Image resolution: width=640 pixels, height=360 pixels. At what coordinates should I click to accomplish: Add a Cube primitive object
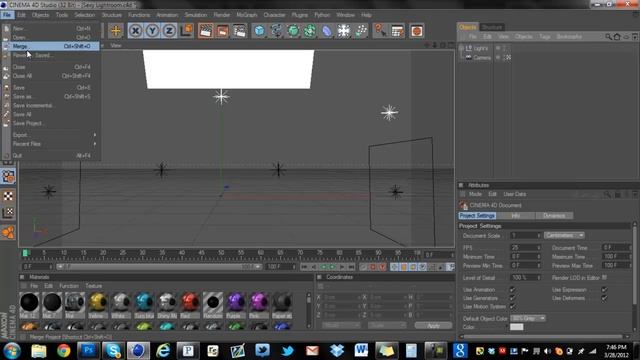tap(259, 31)
